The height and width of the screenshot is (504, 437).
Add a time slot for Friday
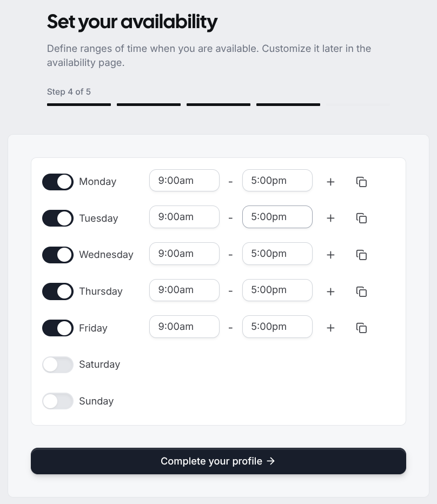330,328
